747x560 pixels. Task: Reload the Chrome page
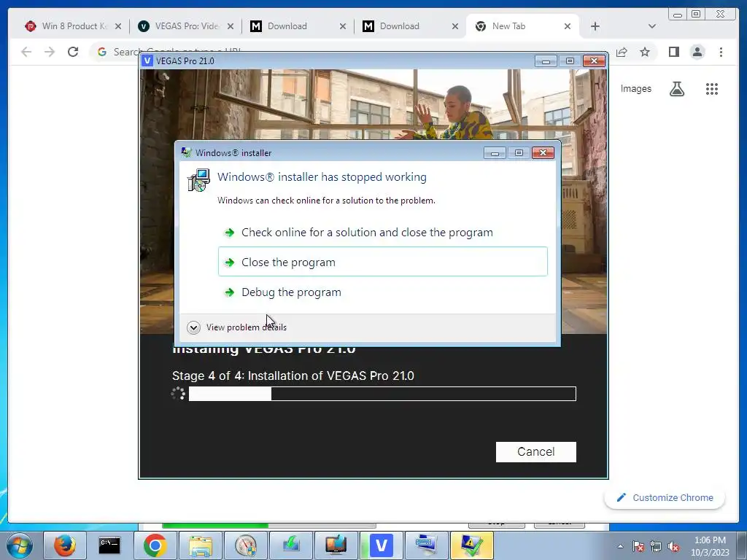click(73, 52)
